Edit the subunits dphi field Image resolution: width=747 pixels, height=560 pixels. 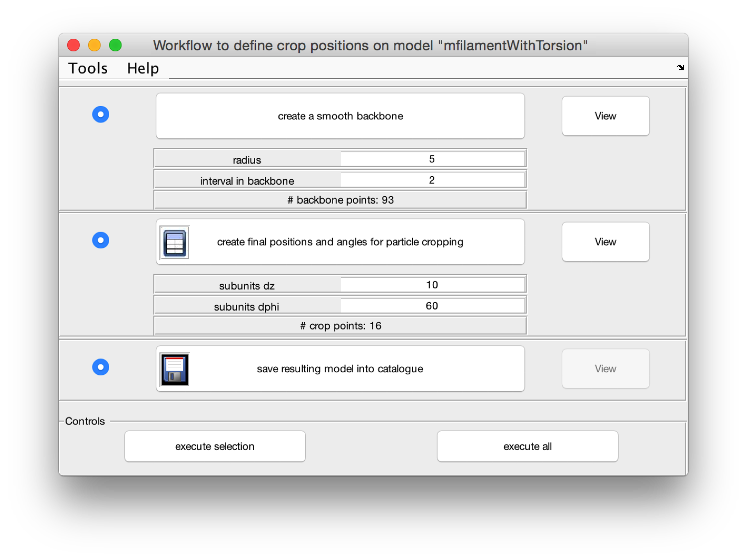[432, 306]
